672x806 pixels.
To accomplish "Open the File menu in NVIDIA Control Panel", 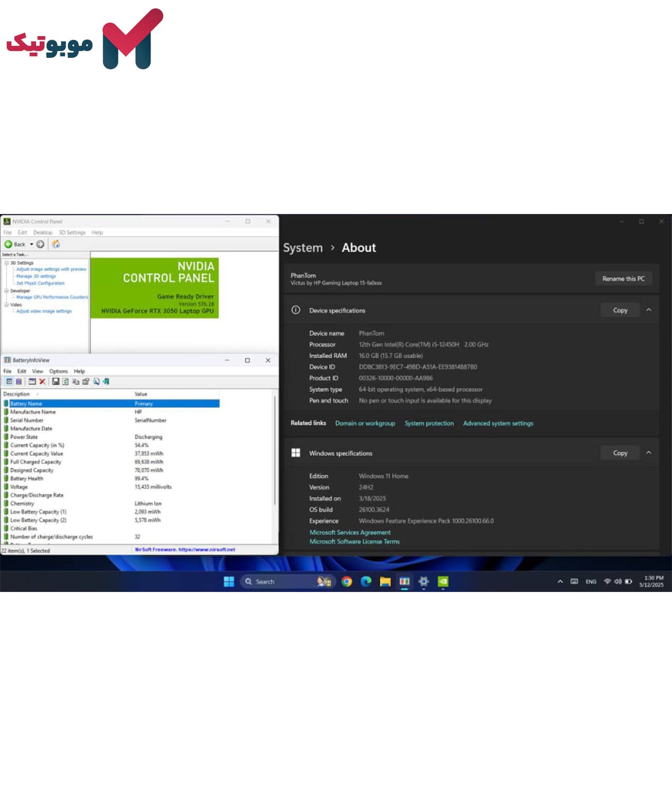I will click(8, 233).
